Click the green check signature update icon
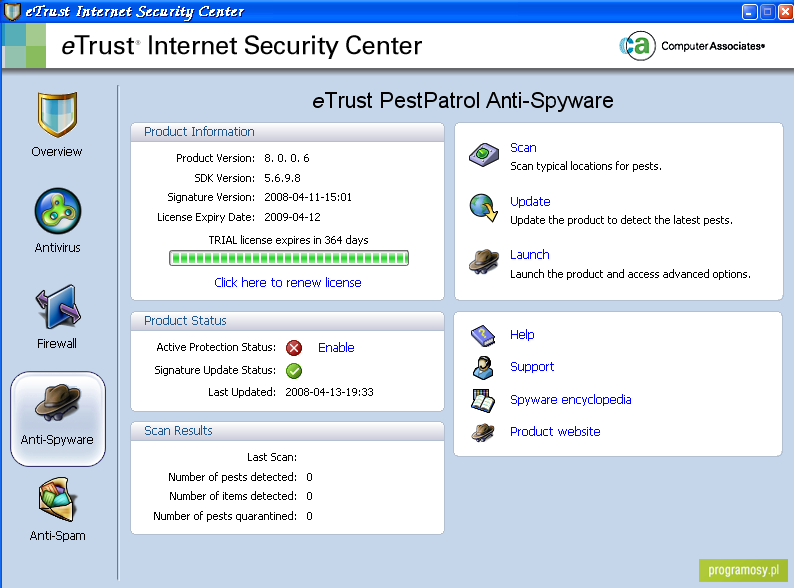The height and width of the screenshot is (588, 794). coord(294,371)
